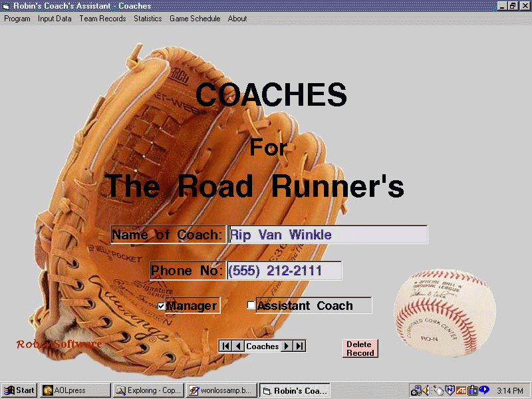Close the Coach's Assistant window
Image resolution: width=532 pixels, height=399 pixels.
525,6
